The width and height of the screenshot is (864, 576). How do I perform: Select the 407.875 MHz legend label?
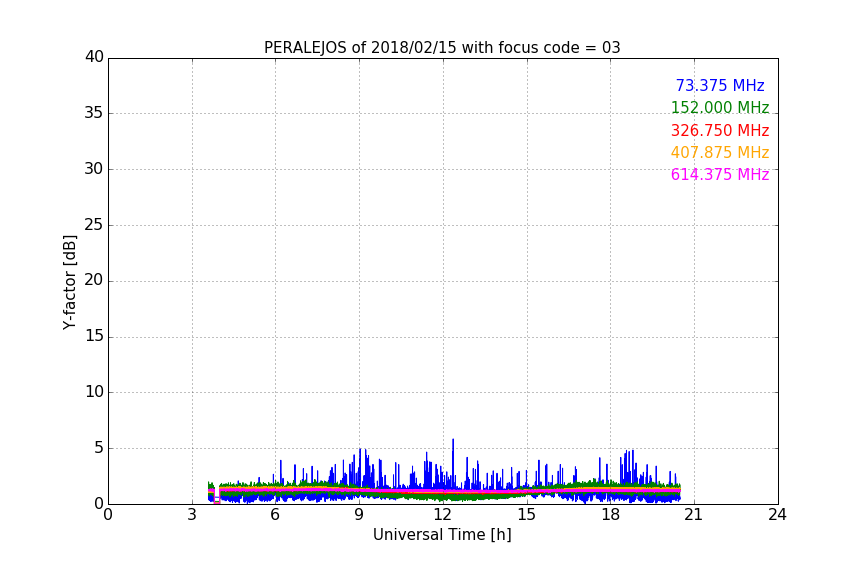point(720,153)
